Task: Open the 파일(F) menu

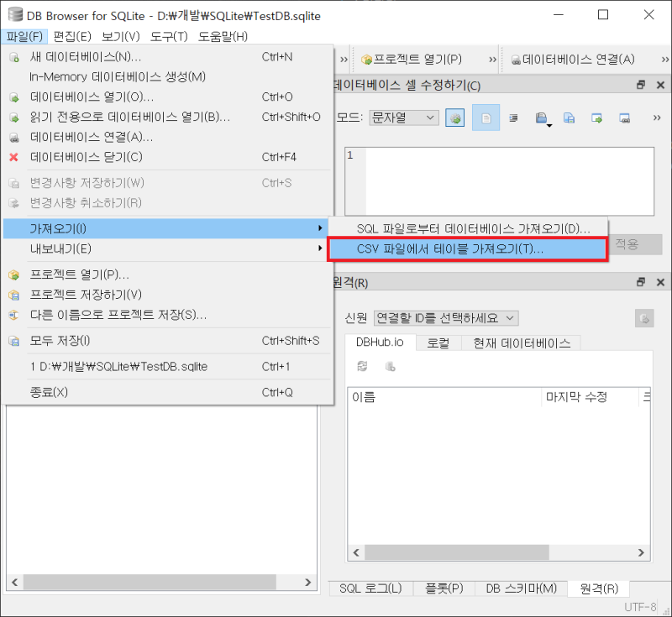Action: [x=24, y=36]
